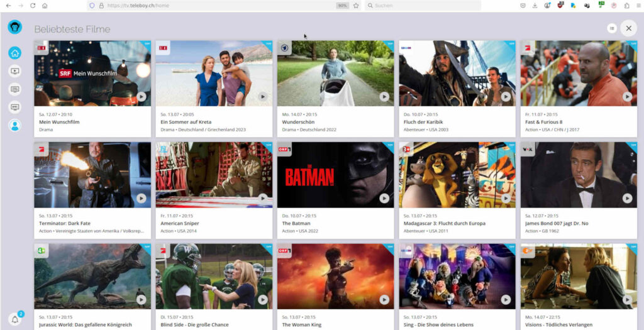
Task: Switch to list view layout
Action: click(x=612, y=28)
